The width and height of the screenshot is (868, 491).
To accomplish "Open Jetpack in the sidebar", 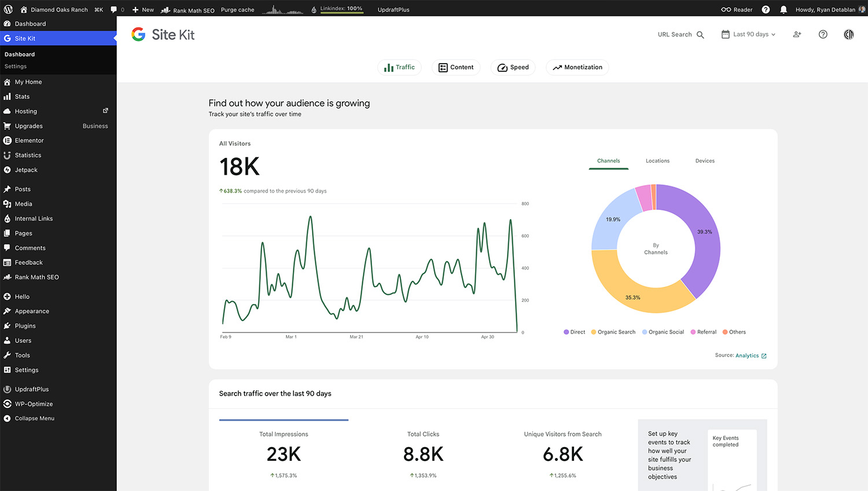I will (x=58, y=170).
